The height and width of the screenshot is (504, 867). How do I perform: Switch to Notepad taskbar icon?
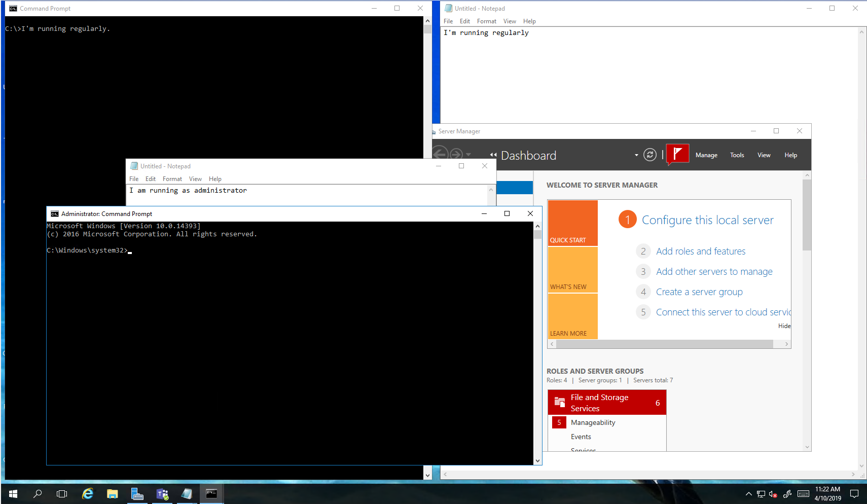(x=187, y=493)
